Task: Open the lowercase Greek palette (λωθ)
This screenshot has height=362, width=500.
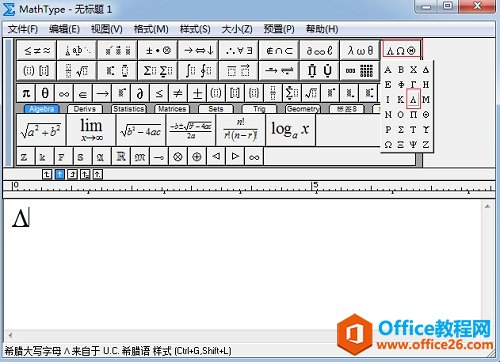Action: [360, 50]
